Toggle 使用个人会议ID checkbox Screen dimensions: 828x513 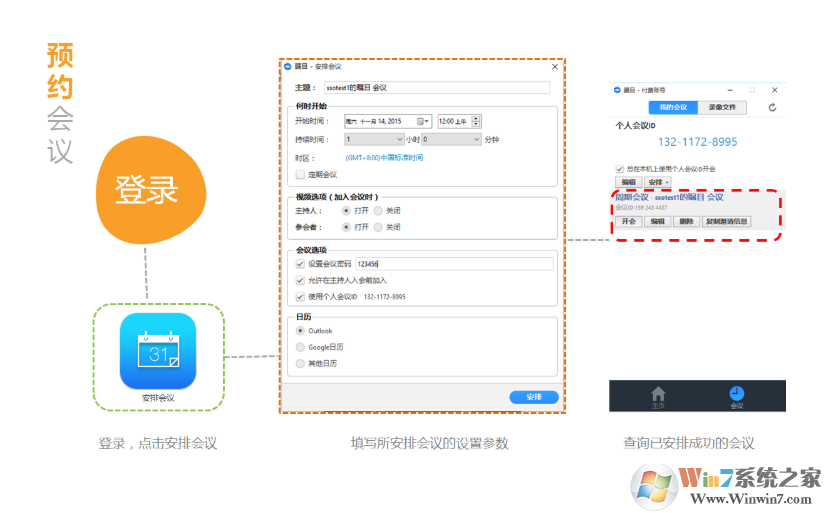tap(300, 296)
